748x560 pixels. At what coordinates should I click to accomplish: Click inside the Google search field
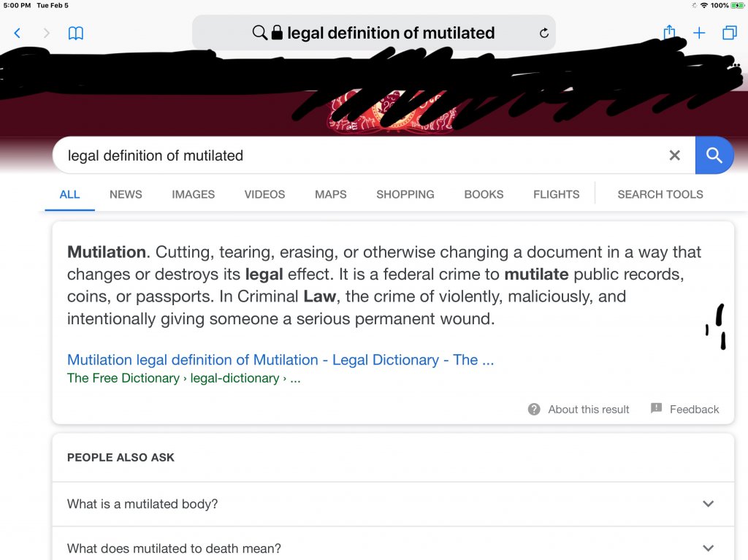pyautogui.click(x=358, y=156)
